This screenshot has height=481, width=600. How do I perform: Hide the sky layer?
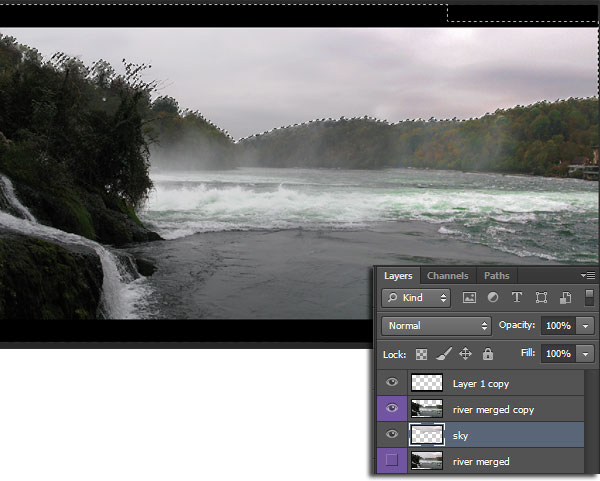391,434
